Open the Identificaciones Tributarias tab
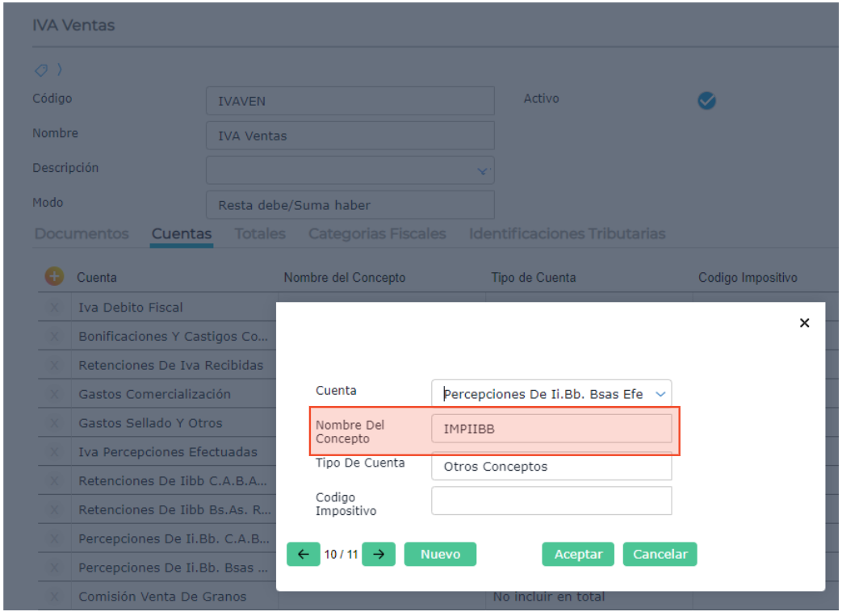 [x=567, y=234]
